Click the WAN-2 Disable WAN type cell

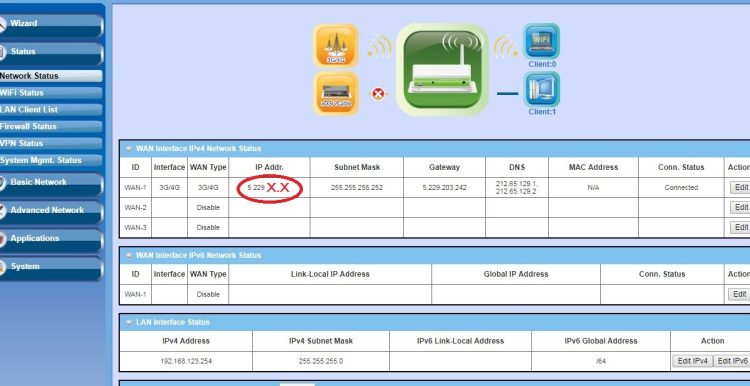click(208, 208)
